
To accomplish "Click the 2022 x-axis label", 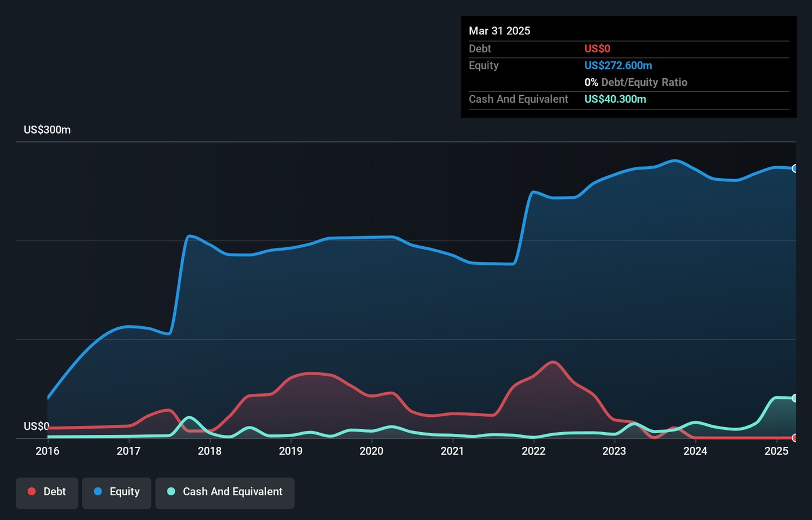I will [533, 451].
